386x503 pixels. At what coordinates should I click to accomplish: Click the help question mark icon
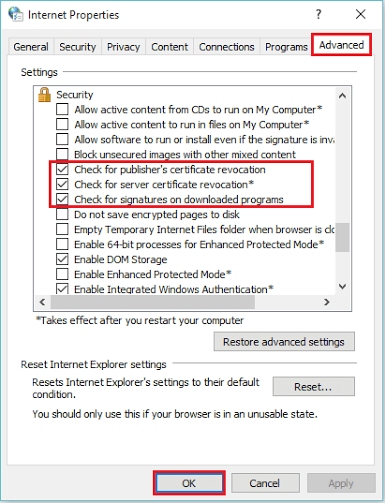click(318, 14)
